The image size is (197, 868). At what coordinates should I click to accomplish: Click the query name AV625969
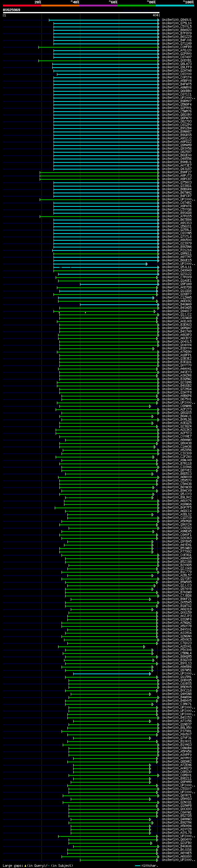coord(11,10)
